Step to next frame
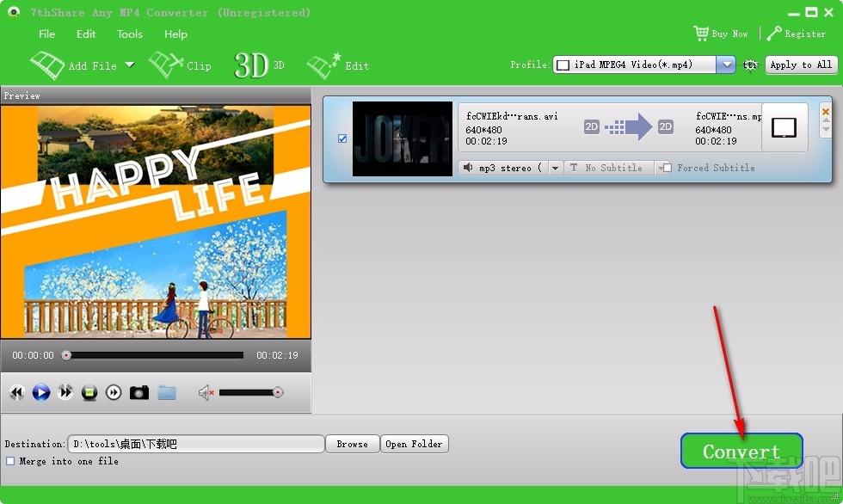Image resolution: width=843 pixels, height=504 pixels. tap(114, 393)
